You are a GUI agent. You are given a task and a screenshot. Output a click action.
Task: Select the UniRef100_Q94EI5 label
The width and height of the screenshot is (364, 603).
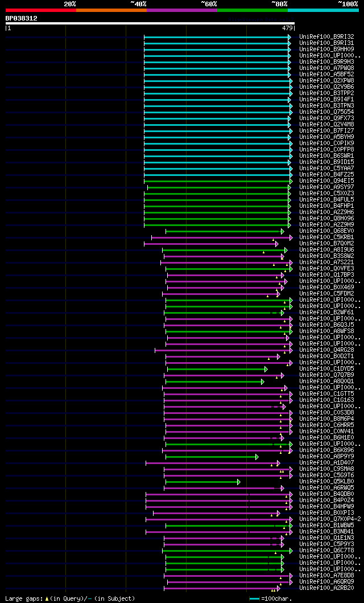point(327,181)
